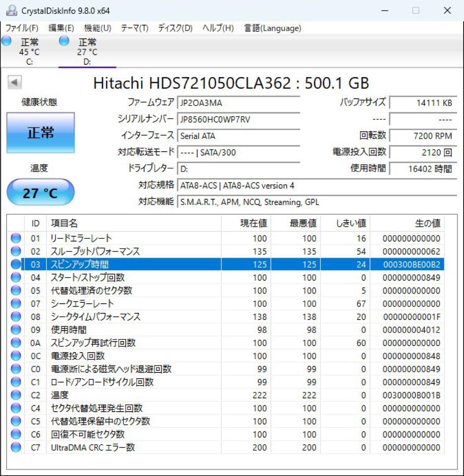Open the 機能(U) menu
464x476 pixels.
pos(97,28)
